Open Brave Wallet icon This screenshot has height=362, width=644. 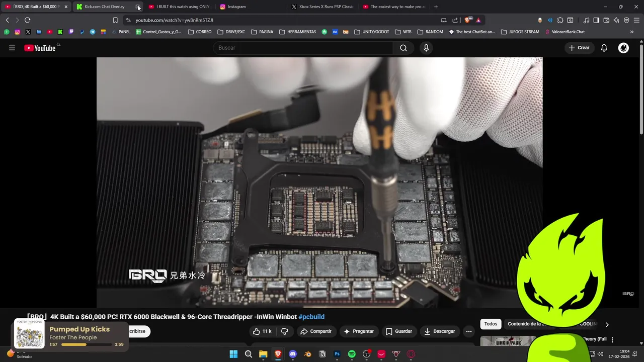606,20
